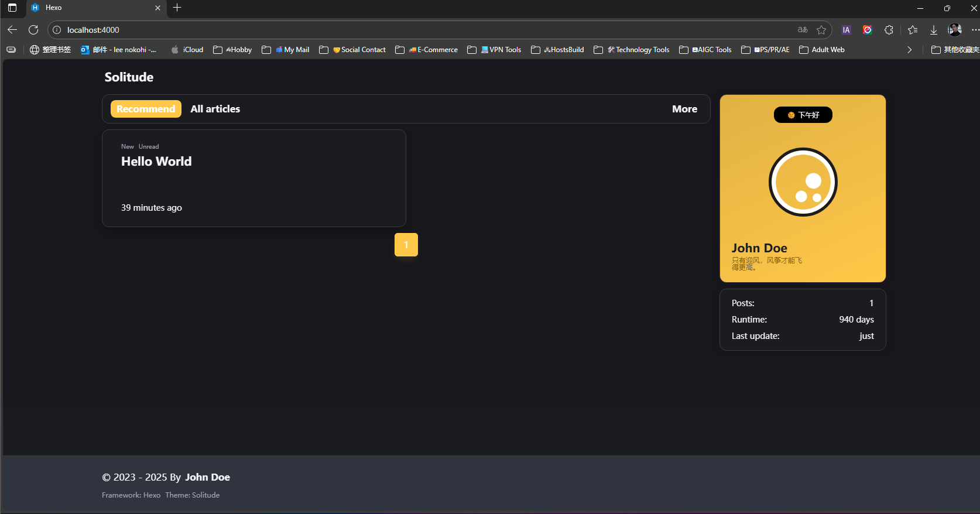Open the favorites hub icon
The image size is (980, 514).
913,30
